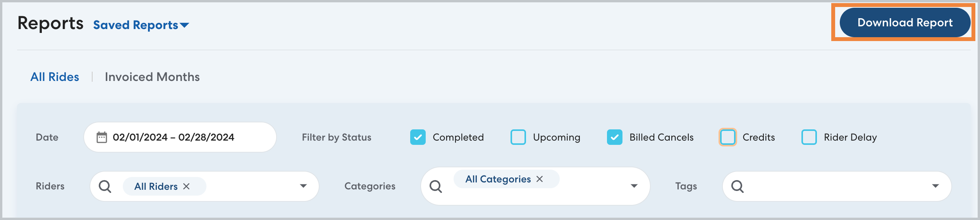Uncheck the Completed status checkbox
Image resolution: width=980 pixels, height=220 pixels.
(x=418, y=137)
